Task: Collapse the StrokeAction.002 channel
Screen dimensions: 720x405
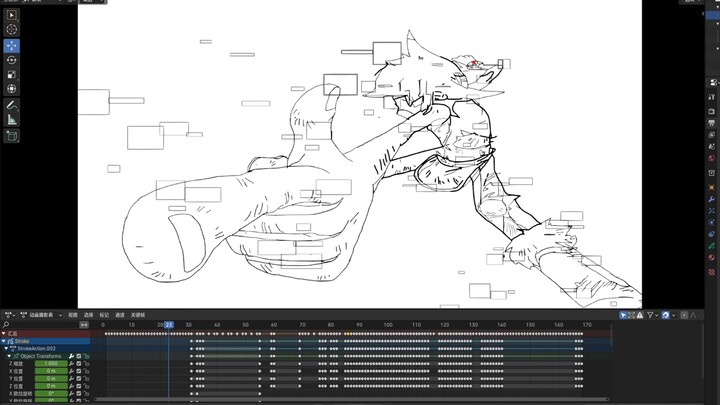Action: click(x=6, y=349)
